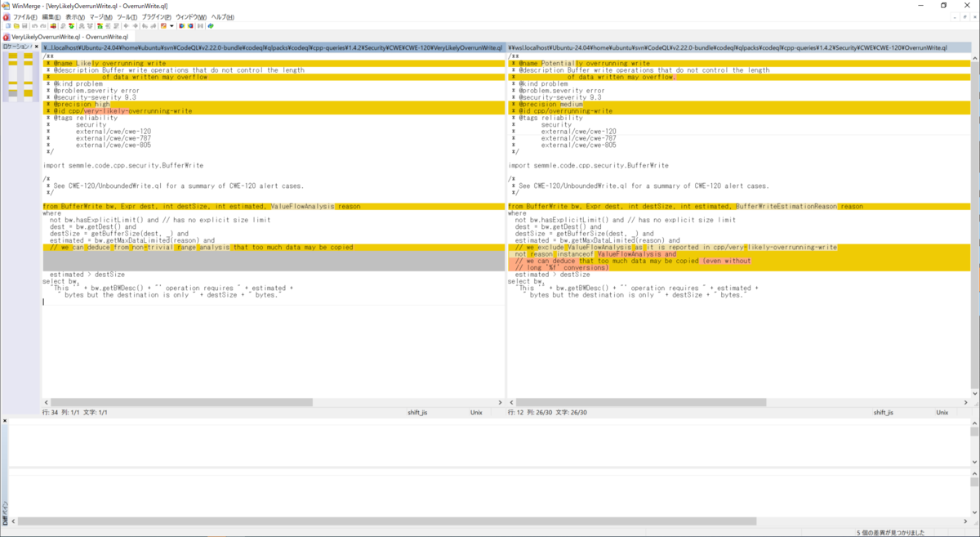This screenshot has height=537, width=980.
Task: Open the Options toolbar icon
Action: 163,25
